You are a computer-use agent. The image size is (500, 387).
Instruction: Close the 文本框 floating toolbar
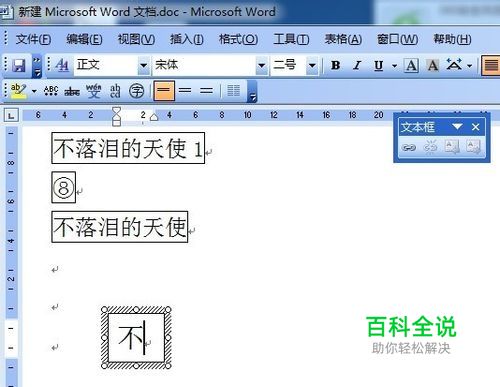click(x=476, y=127)
